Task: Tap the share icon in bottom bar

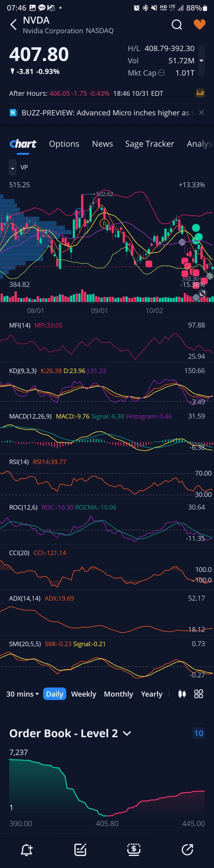Action: (187, 850)
